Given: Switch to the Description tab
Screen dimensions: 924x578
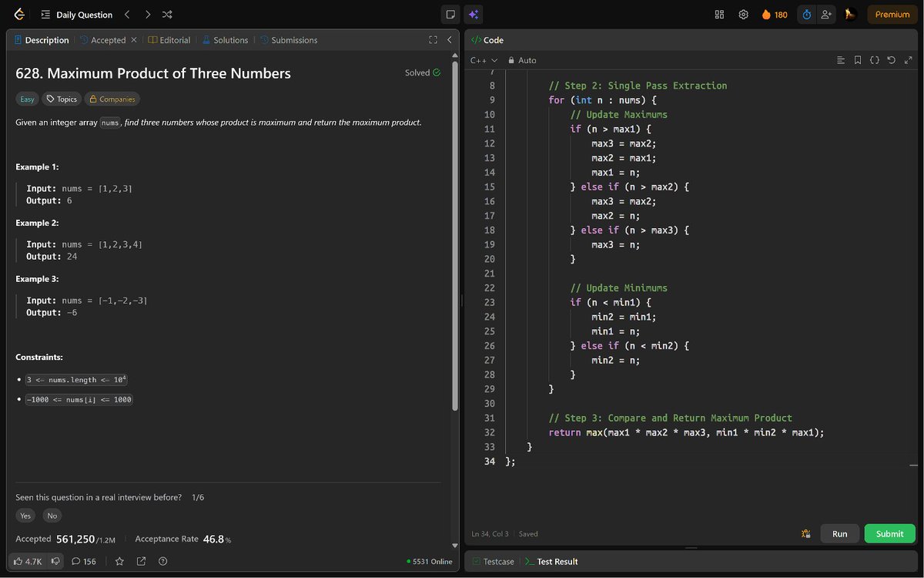Looking at the screenshot, I should (x=41, y=40).
